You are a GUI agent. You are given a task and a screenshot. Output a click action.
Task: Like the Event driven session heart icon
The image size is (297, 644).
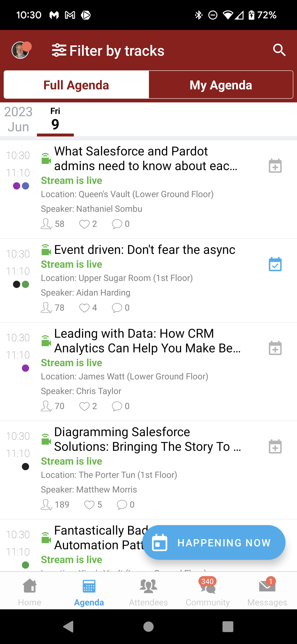[84, 308]
